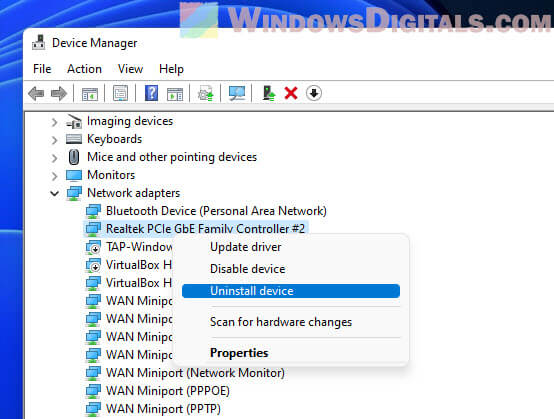Click the Scan for hardware changes monitor icon
The image size is (554, 419).
(237, 94)
